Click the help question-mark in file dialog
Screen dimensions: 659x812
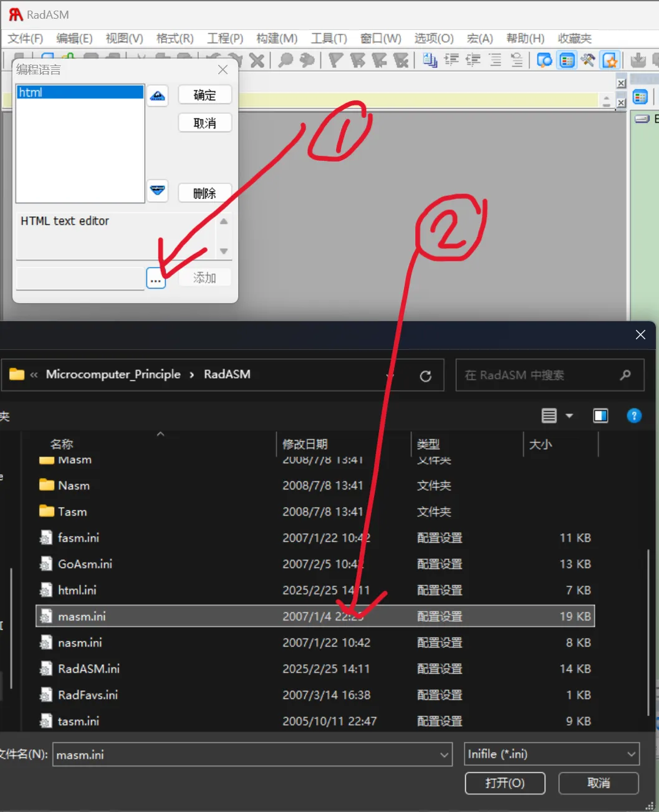click(x=634, y=416)
